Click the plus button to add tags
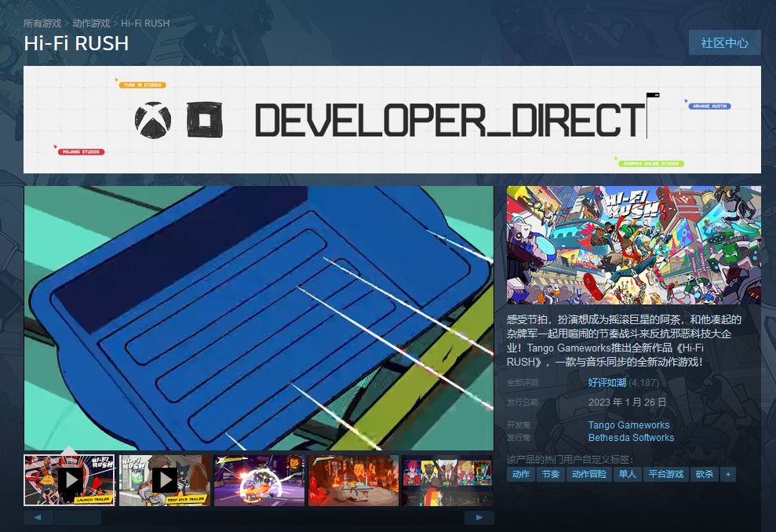This screenshot has width=776, height=532. tap(728, 474)
